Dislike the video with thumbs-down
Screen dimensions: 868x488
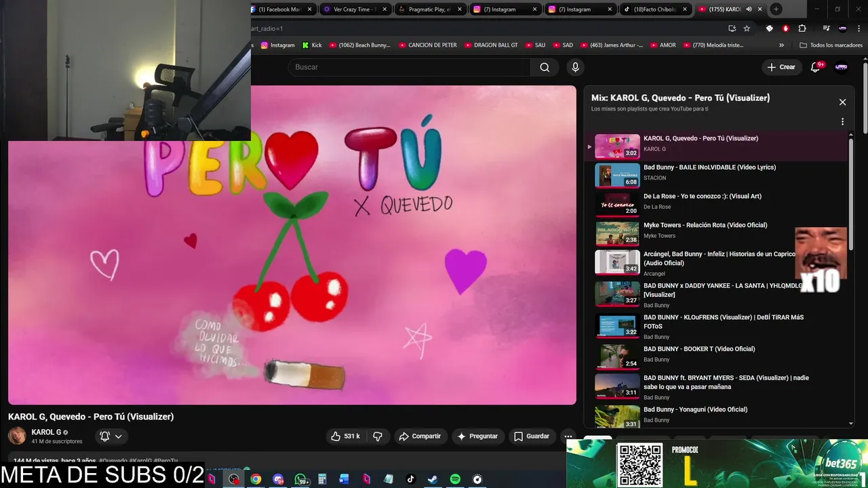(378, 436)
